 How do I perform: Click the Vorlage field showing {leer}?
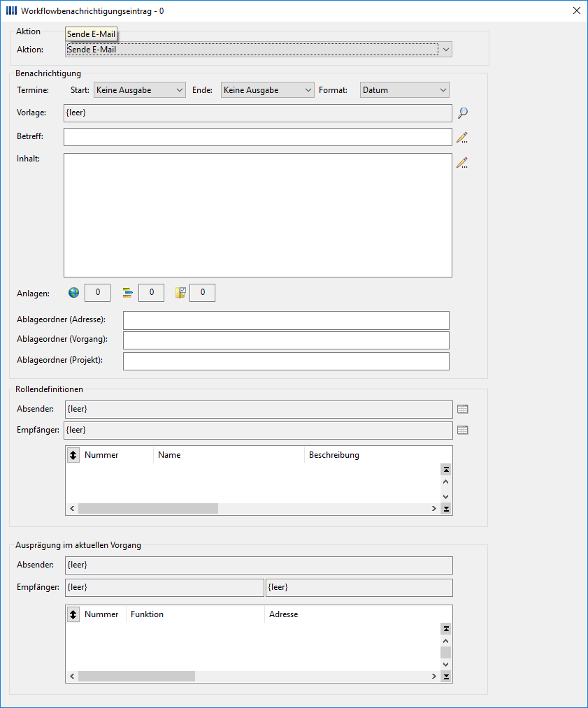pos(258,113)
